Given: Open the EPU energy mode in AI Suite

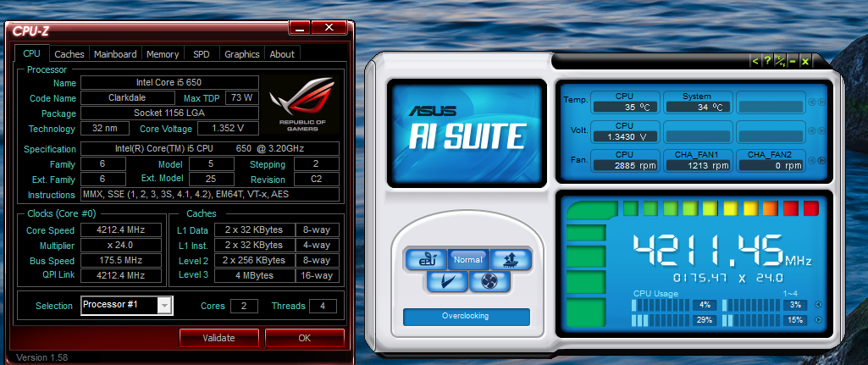Looking at the screenshot, I should click(x=426, y=258).
